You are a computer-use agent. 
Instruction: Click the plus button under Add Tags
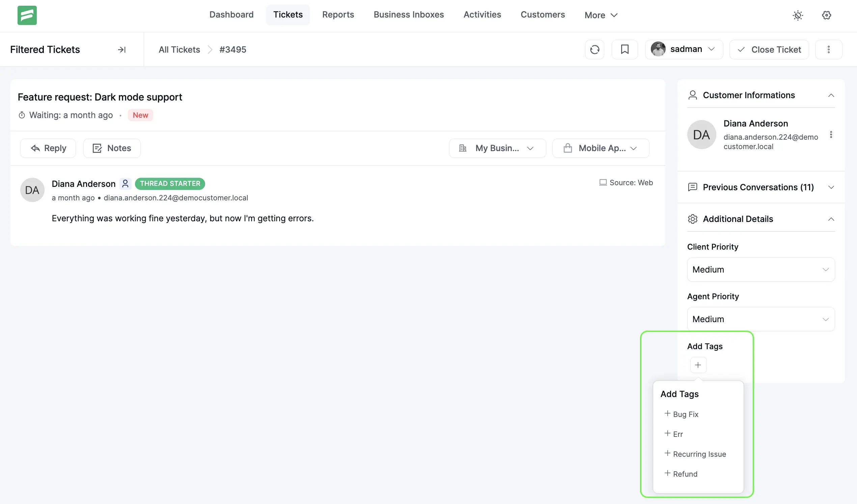pos(698,365)
